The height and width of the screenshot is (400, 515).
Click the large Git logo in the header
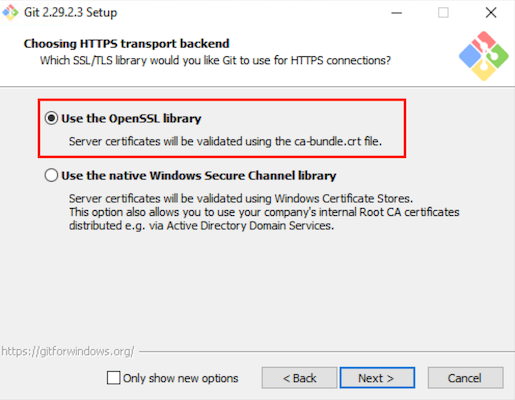pos(484,56)
